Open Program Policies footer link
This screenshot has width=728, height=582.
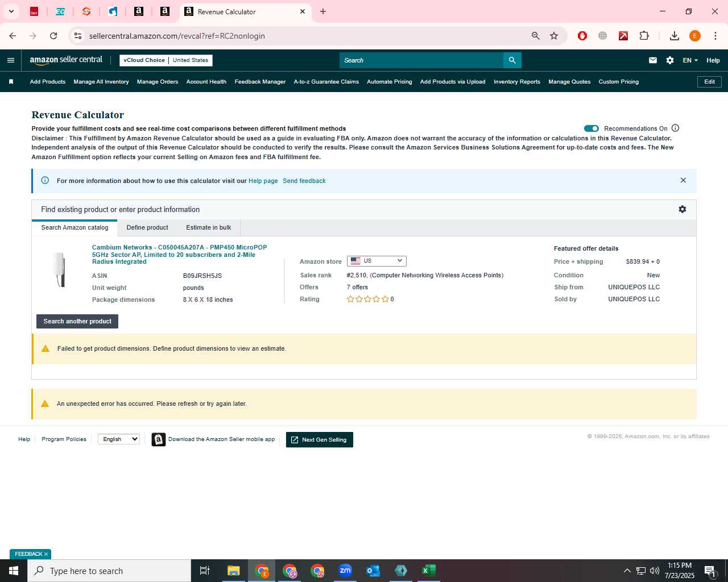pos(64,439)
